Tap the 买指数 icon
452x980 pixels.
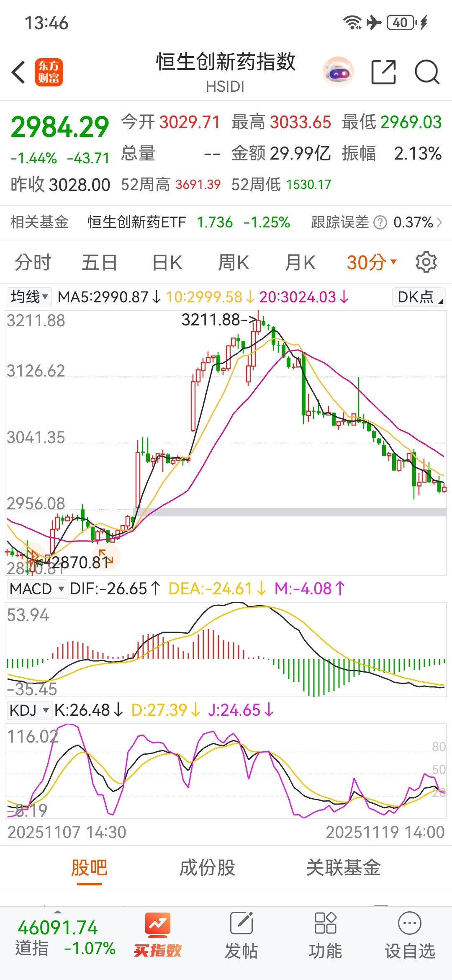pos(158,936)
